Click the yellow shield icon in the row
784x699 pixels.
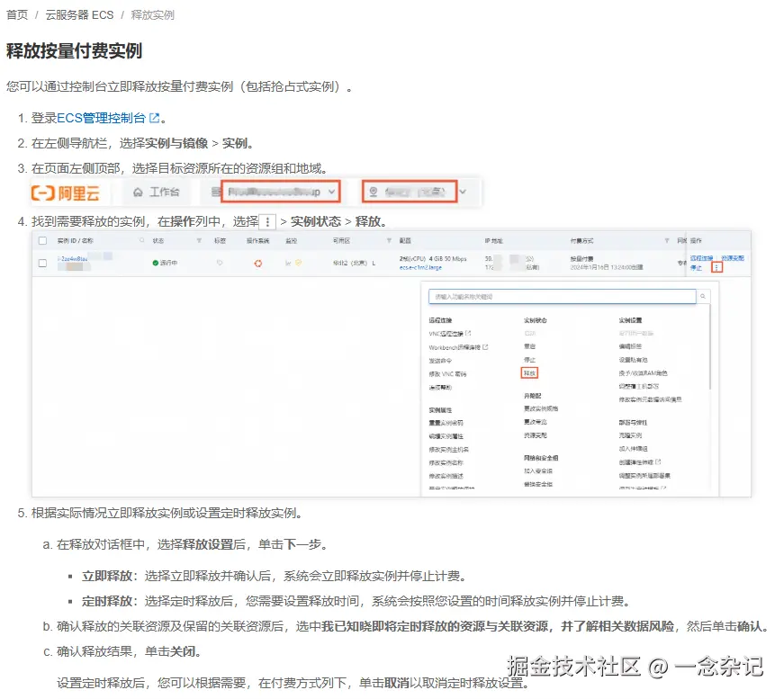[299, 263]
